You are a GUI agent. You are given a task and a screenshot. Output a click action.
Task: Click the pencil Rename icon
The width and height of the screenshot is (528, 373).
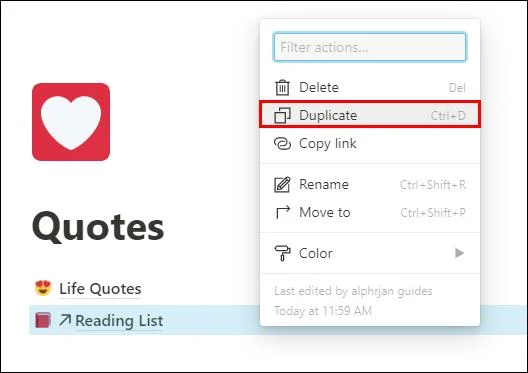282,184
